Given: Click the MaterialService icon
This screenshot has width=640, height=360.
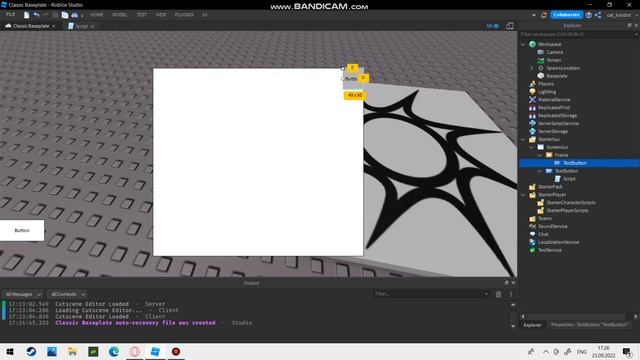Looking at the screenshot, I should coord(532,100).
